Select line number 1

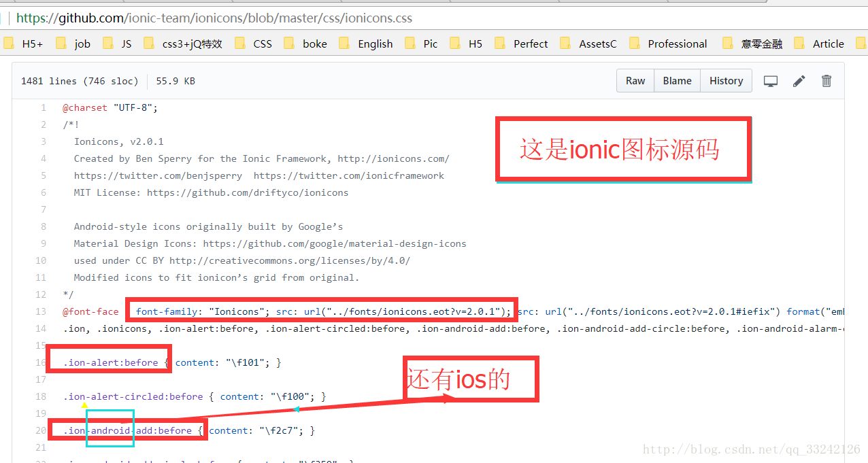tap(44, 107)
